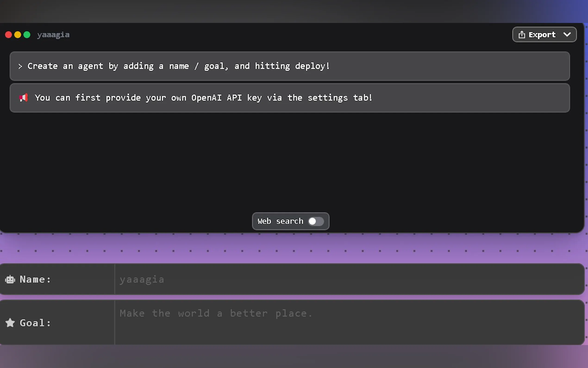Viewport: 588px width, 368px height.
Task: Click the green window dot
Action: click(x=27, y=35)
